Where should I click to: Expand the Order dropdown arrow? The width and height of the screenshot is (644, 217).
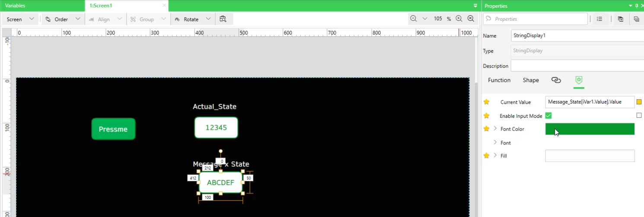click(78, 19)
